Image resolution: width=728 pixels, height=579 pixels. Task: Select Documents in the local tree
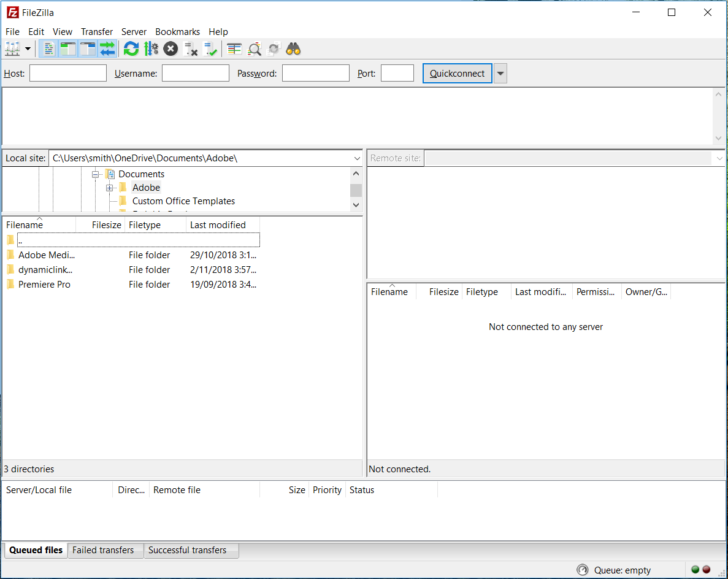click(141, 174)
